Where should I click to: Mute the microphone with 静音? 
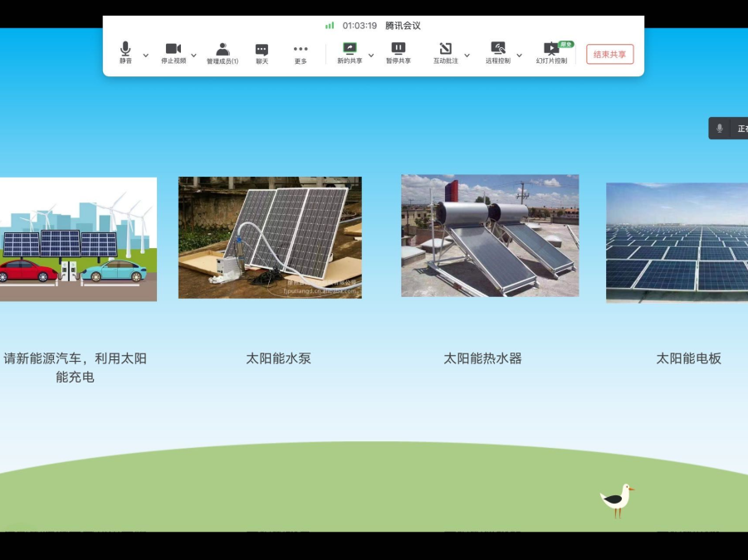pos(125,52)
